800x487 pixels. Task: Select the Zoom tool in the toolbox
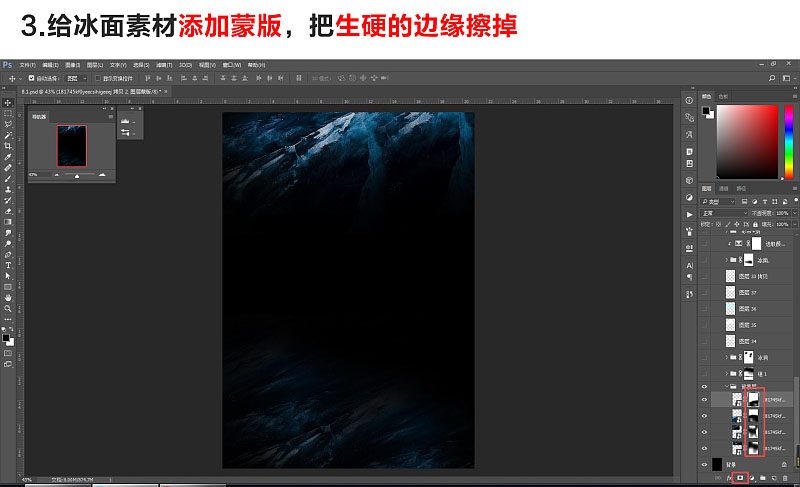pos(8,309)
